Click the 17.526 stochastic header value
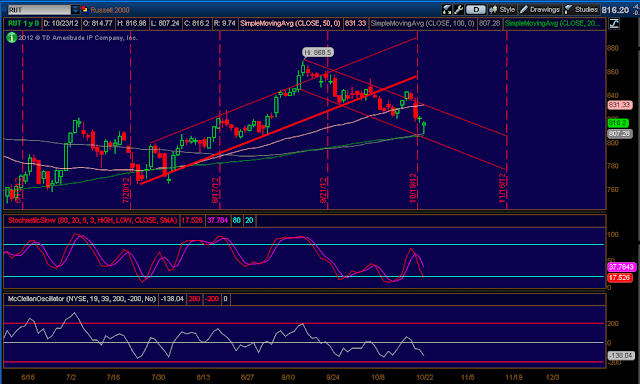The image size is (640, 384). [192, 220]
